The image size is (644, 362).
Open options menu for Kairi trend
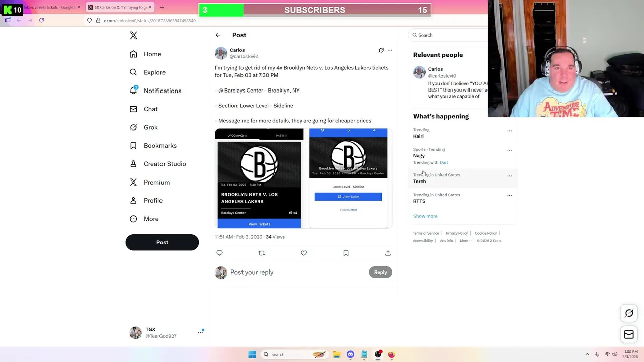[x=509, y=131]
